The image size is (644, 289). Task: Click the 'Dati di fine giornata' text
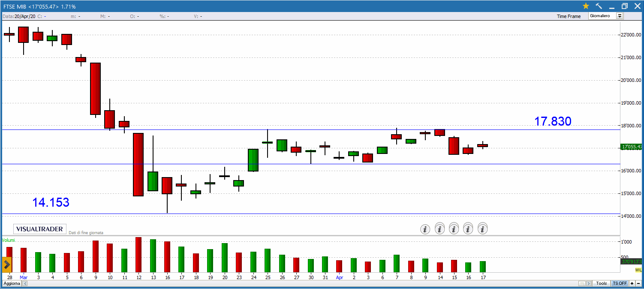(86, 232)
